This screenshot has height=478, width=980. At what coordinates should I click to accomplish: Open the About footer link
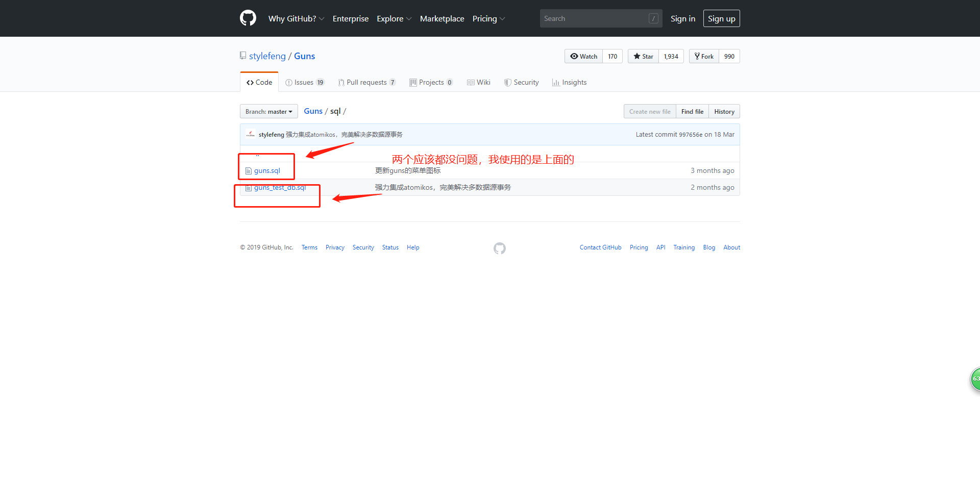(x=731, y=247)
